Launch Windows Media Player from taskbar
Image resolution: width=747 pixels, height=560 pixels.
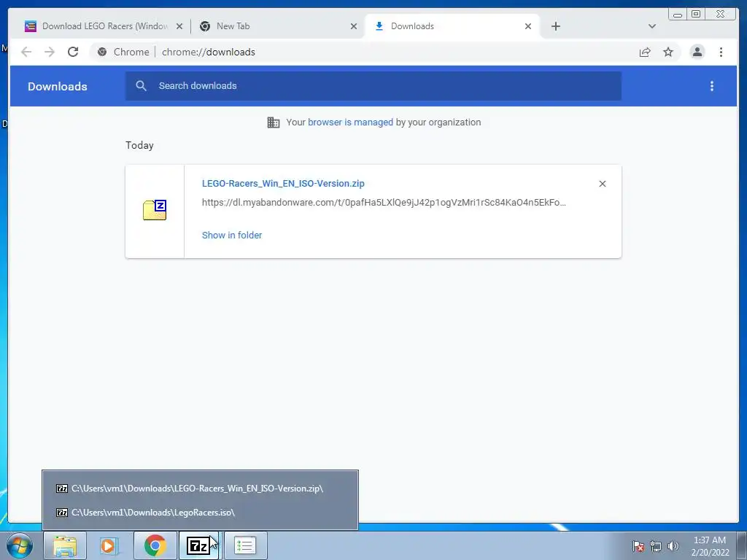point(109,545)
